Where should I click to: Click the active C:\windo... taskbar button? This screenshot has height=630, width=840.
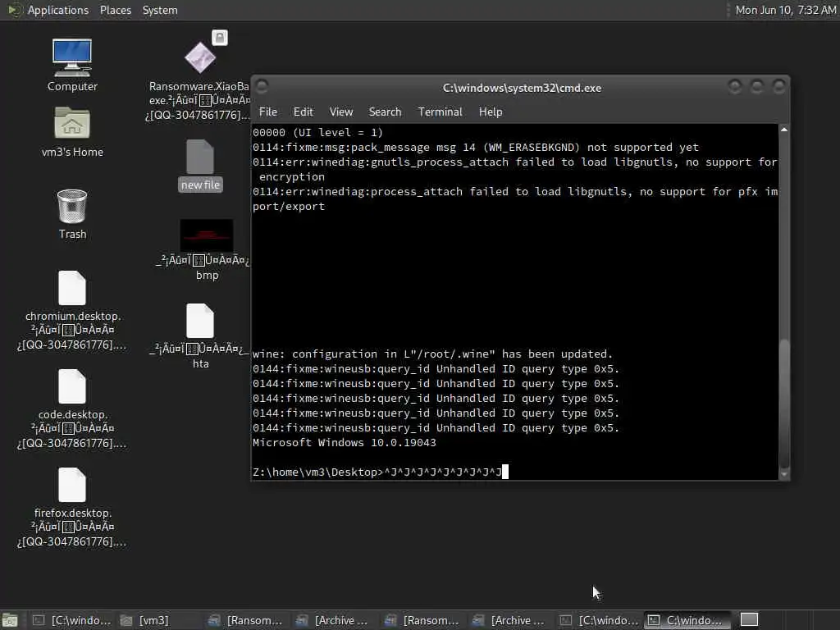click(687, 620)
